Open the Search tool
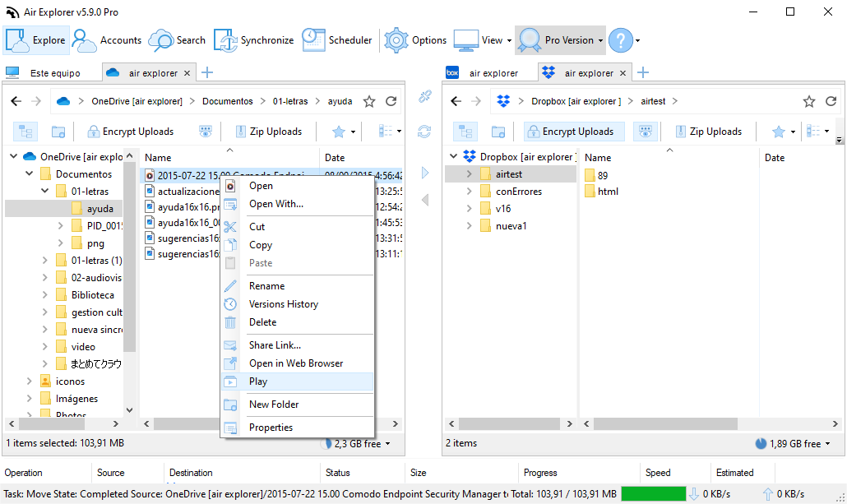Image resolution: width=847 pixels, height=504 pixels. tap(177, 39)
